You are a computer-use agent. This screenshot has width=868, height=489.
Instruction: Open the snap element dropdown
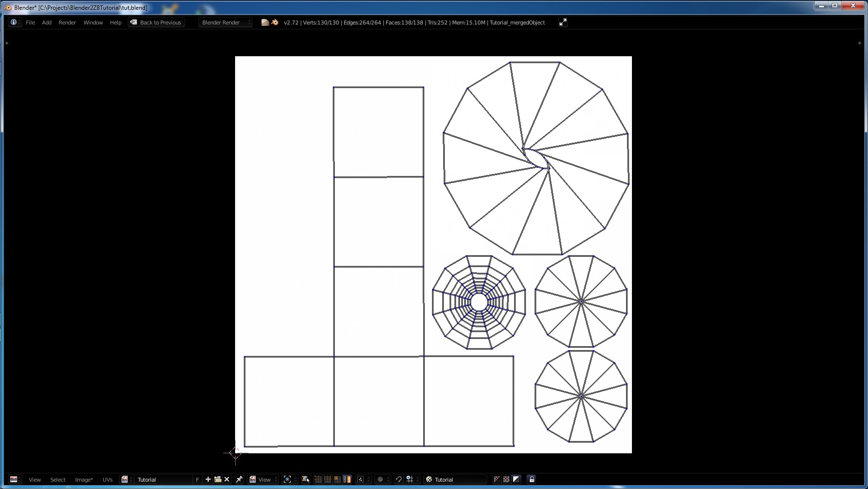[x=412, y=479]
